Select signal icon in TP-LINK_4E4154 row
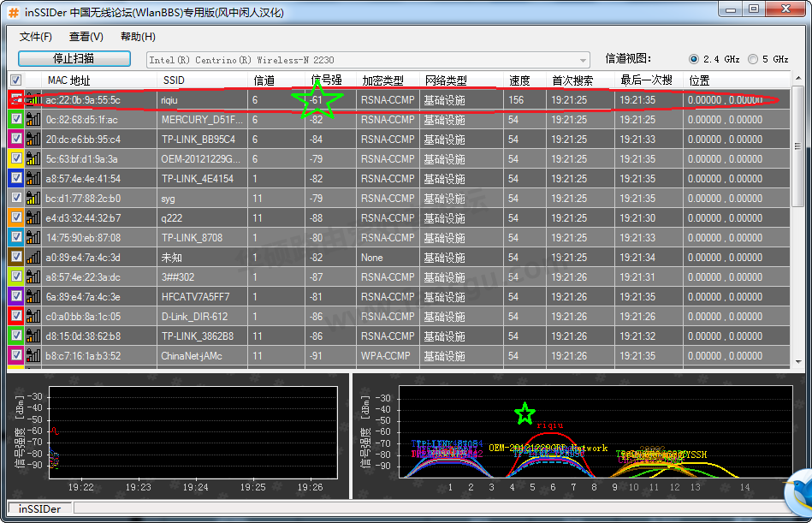The image size is (812, 523). point(33,179)
